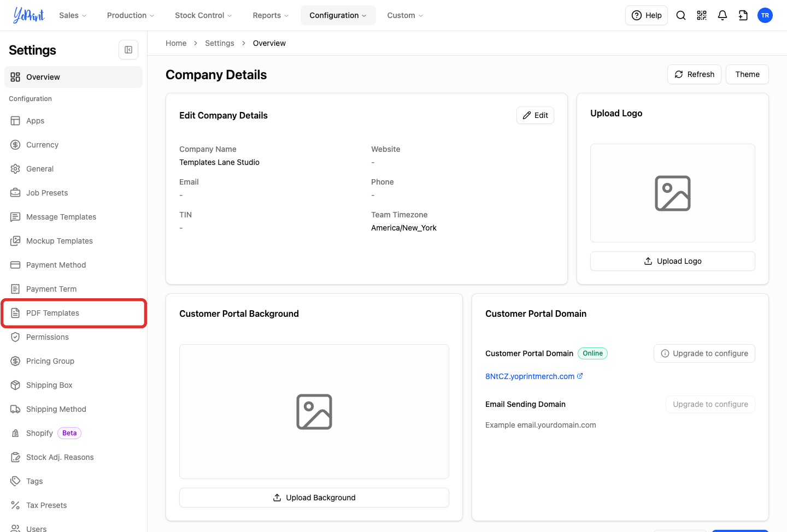787x532 pixels.
Task: Open Payment Term in sidebar
Action: pos(73,289)
